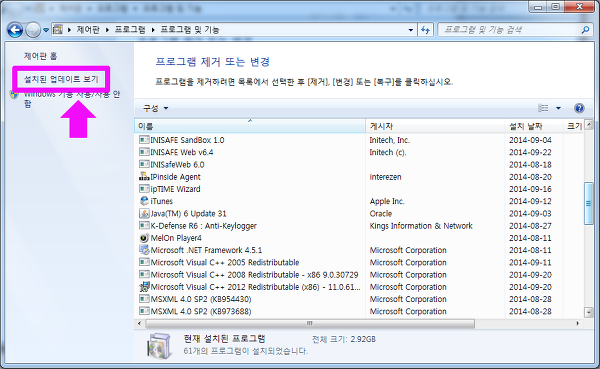Click the Visual C++ 2005 Redistributable icon
600x369 pixels.
pyautogui.click(x=144, y=262)
